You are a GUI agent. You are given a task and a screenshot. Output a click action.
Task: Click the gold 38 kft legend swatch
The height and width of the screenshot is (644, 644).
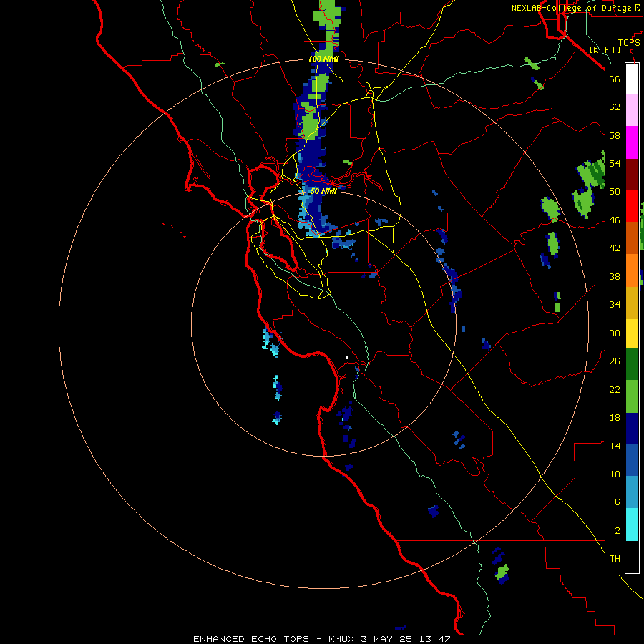[x=632, y=303]
